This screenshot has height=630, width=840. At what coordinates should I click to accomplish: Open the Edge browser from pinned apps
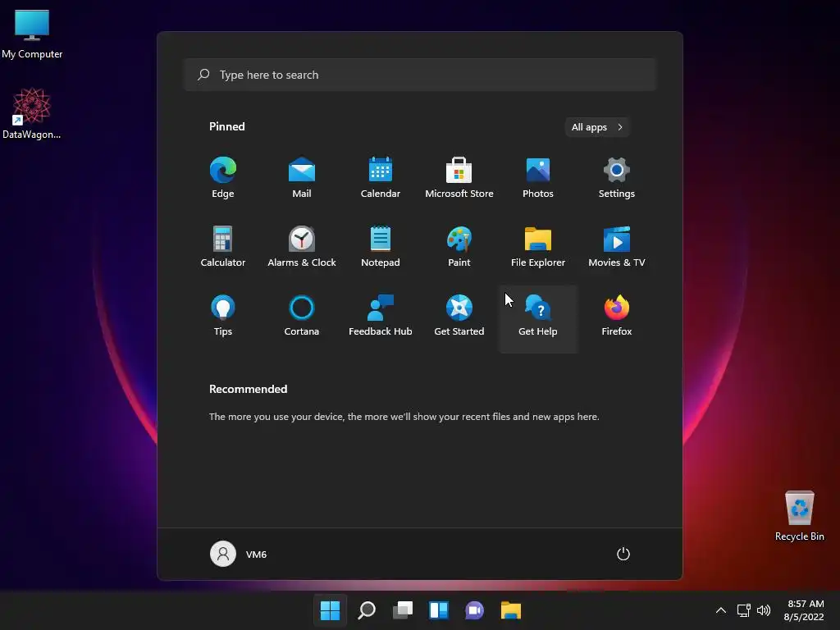223,178
